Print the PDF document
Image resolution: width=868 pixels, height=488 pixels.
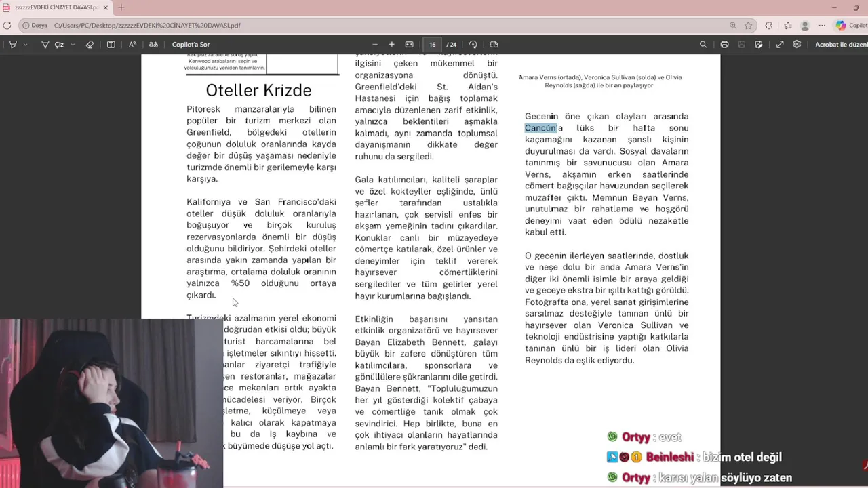coord(724,45)
